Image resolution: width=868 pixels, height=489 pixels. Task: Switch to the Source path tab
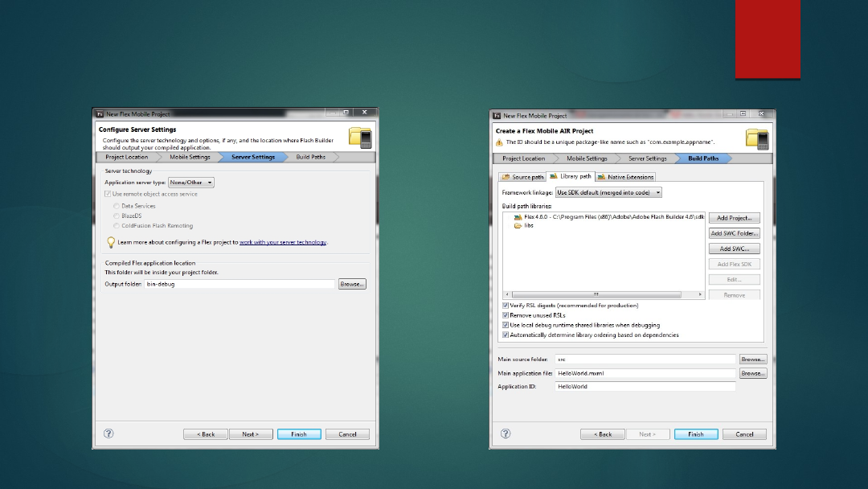(522, 177)
